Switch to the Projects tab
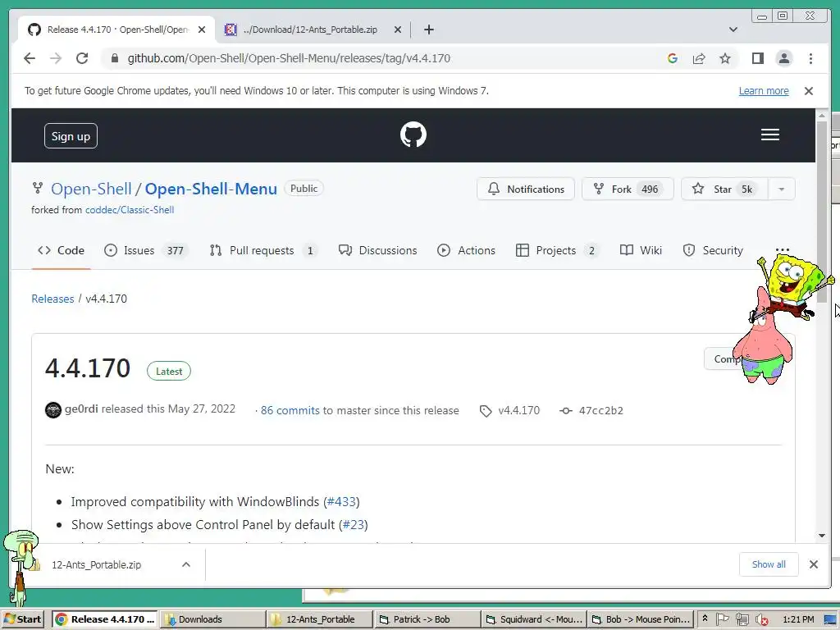The height and width of the screenshot is (630, 840). click(x=557, y=250)
